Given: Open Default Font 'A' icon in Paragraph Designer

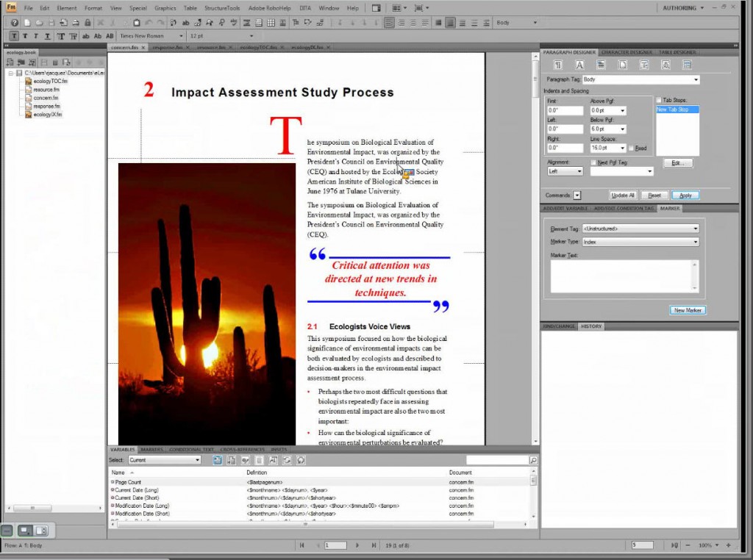Looking at the screenshot, I should (x=579, y=65).
